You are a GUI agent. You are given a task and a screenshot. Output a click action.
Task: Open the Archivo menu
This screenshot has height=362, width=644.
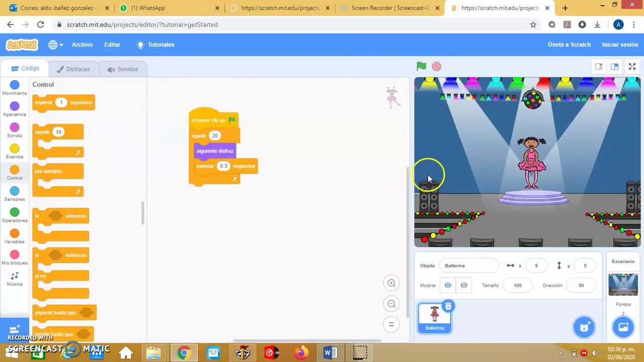[x=82, y=45]
